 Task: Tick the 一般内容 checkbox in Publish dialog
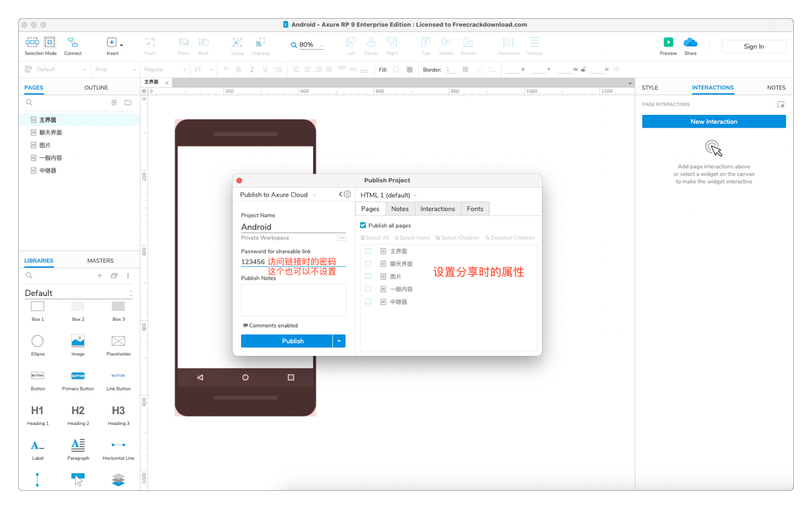(368, 289)
